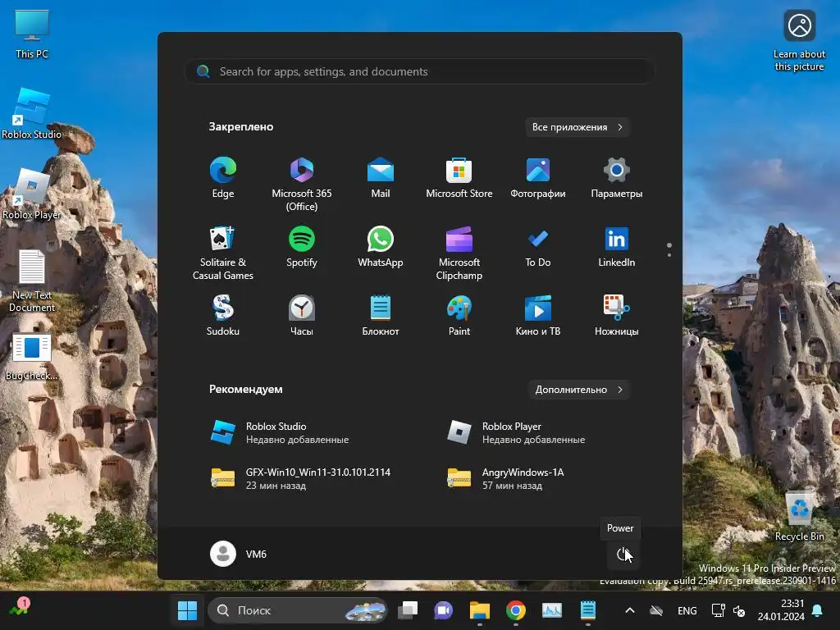The image size is (840, 630).
Task: Open the Mail app
Action: [x=381, y=178]
